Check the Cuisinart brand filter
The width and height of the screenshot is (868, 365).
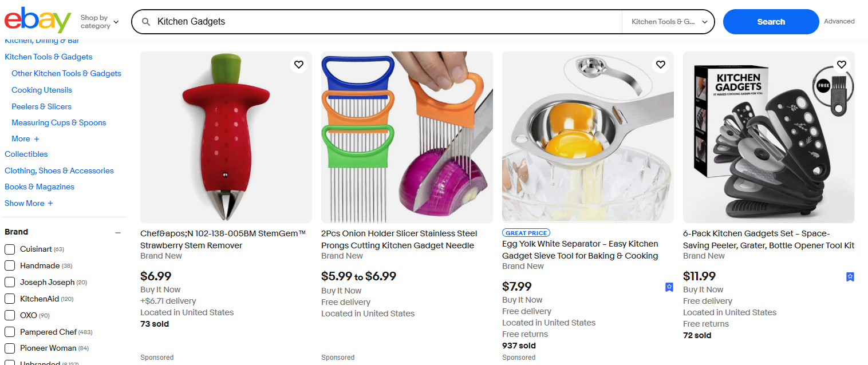coord(9,249)
